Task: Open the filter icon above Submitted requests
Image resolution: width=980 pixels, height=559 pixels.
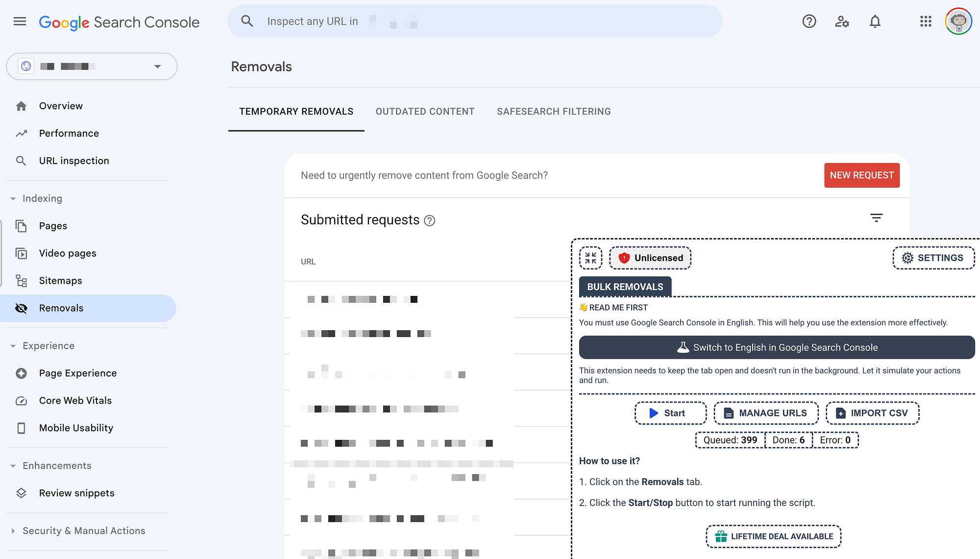Action: 876,218
